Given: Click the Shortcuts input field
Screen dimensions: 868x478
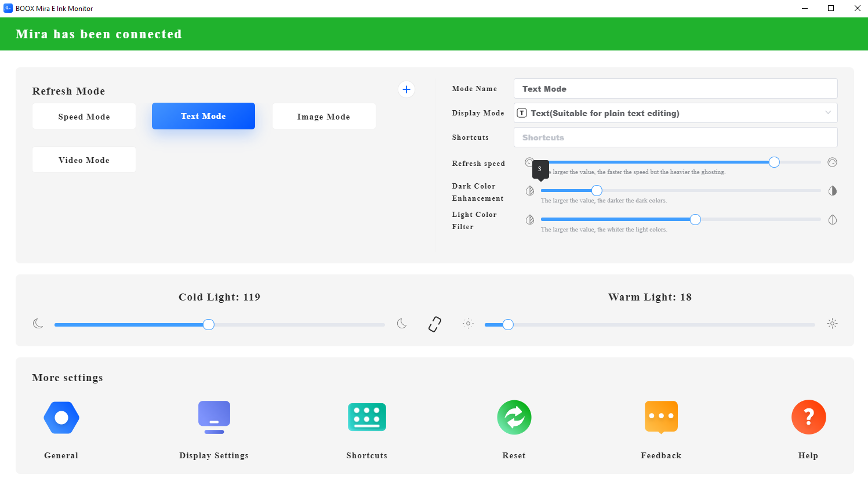Looking at the screenshot, I should 675,137.
